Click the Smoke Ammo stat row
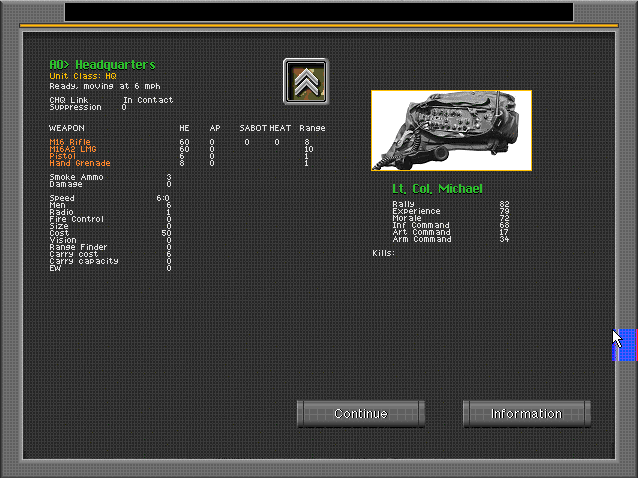The width and height of the screenshot is (638, 478). 110,177
